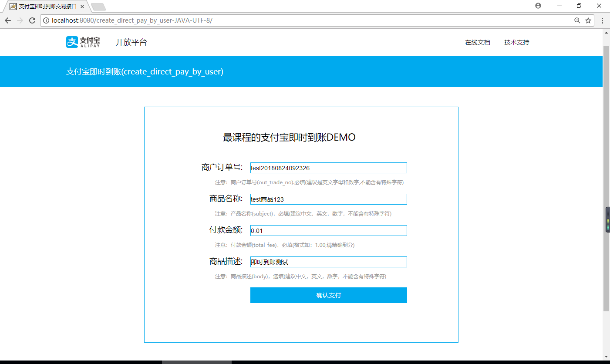This screenshot has height=364, width=610.
Task: Click the 开放平台 text in header
Action: coord(131,42)
